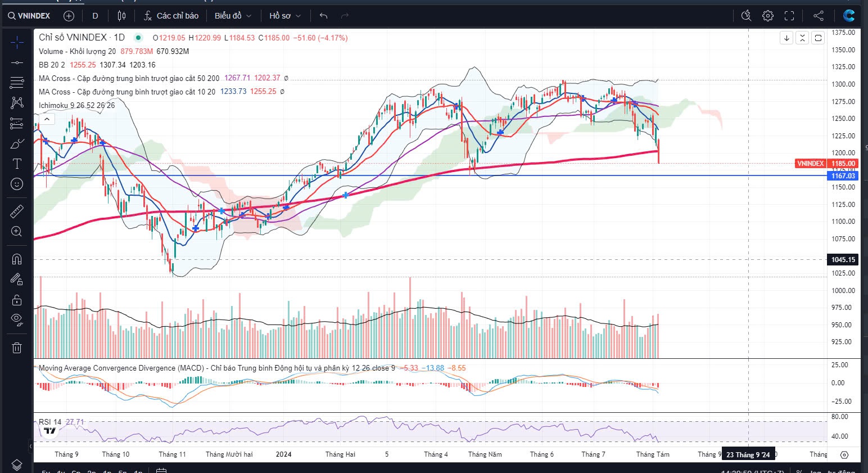Select the ruler measure tool
This screenshot has height=473, width=868.
[17, 211]
